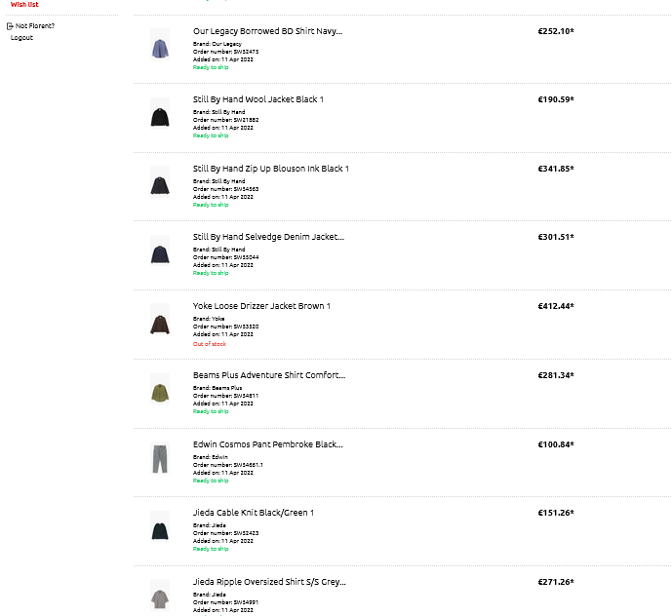672x616 pixels.
Task: Click the logout icon beside Not Florent?
Action: [x=10, y=25]
